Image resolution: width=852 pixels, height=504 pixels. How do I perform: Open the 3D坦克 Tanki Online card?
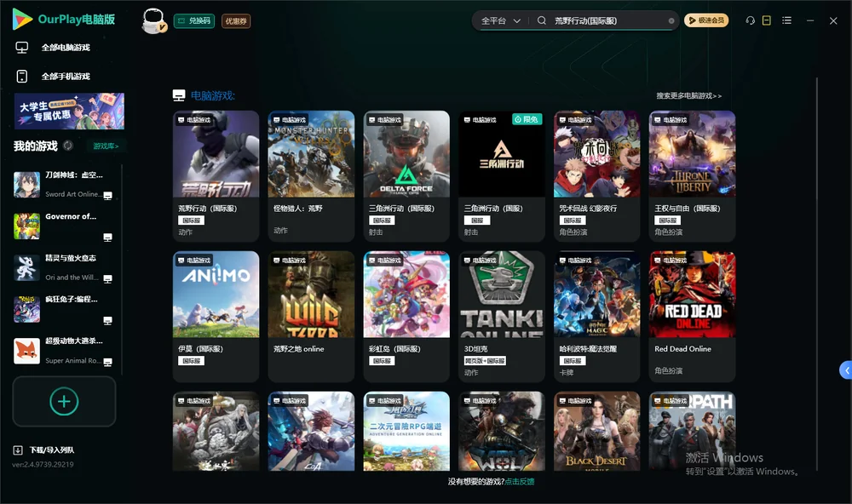pyautogui.click(x=502, y=317)
